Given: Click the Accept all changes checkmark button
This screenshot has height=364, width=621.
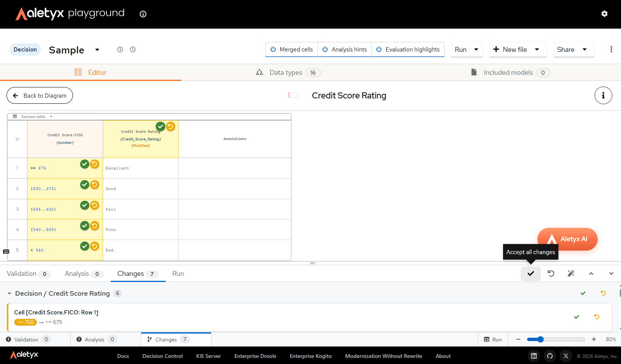Looking at the screenshot, I should pyautogui.click(x=531, y=274).
